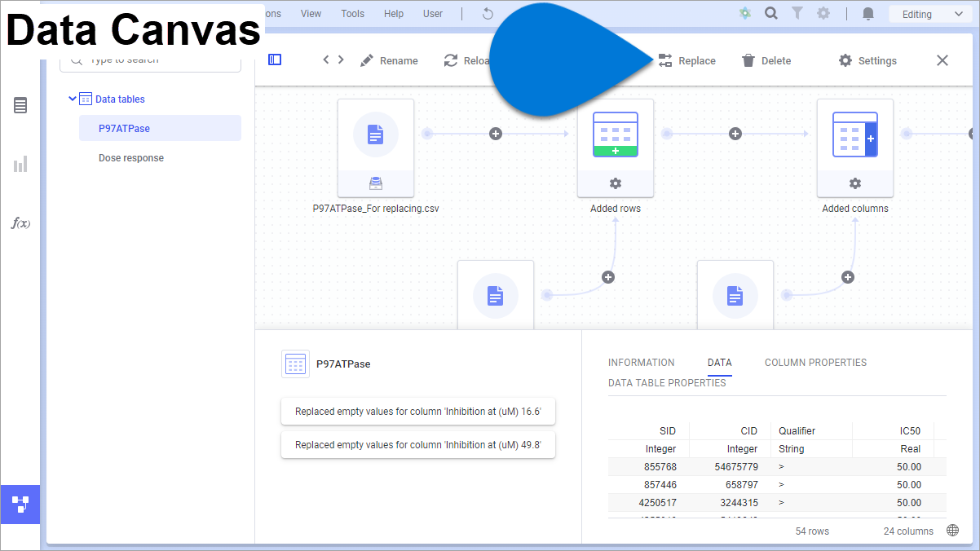Image resolution: width=980 pixels, height=551 pixels.
Task: Click the plus on the connector below Added columns
Action: point(847,277)
